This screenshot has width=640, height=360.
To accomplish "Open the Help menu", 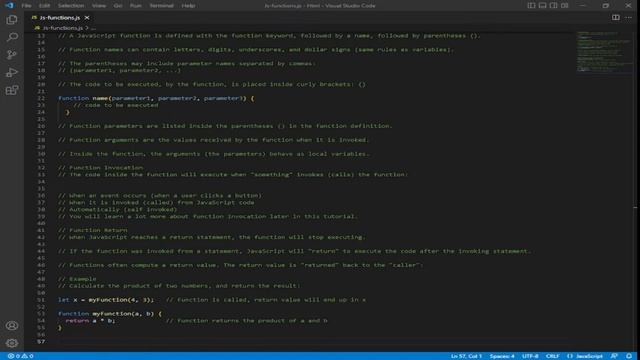I will click(188, 6).
